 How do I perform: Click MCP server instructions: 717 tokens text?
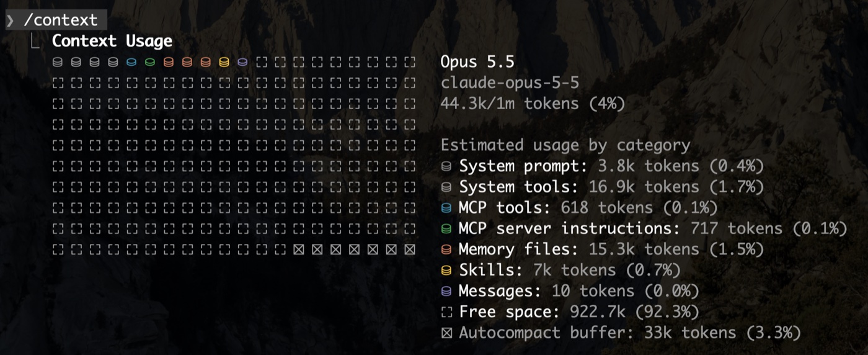pos(653,229)
